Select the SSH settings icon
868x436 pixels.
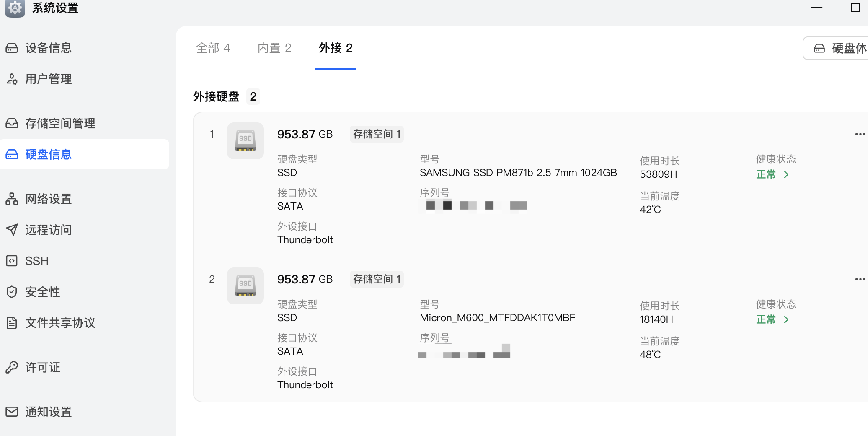(x=12, y=261)
